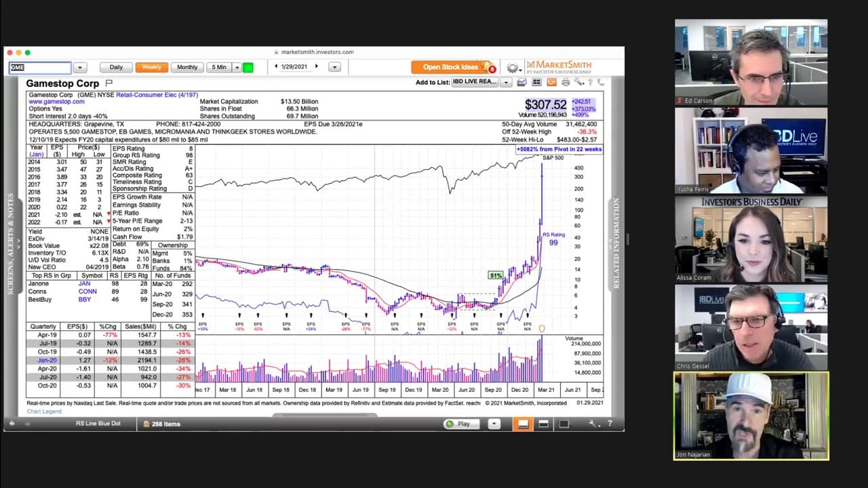Screen dimensions: 868x488
Task: Open the IBD LIVE REA... list selector
Action: pyautogui.click(x=476, y=82)
